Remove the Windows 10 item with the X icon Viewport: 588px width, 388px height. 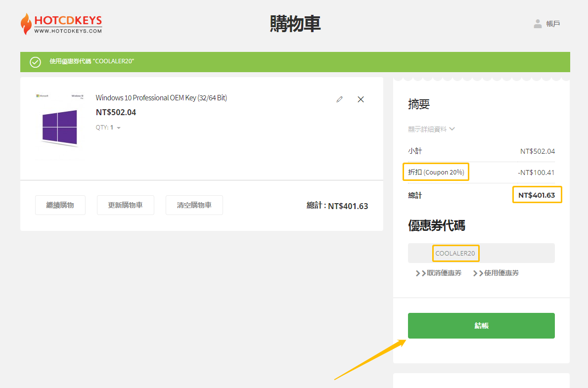[361, 99]
